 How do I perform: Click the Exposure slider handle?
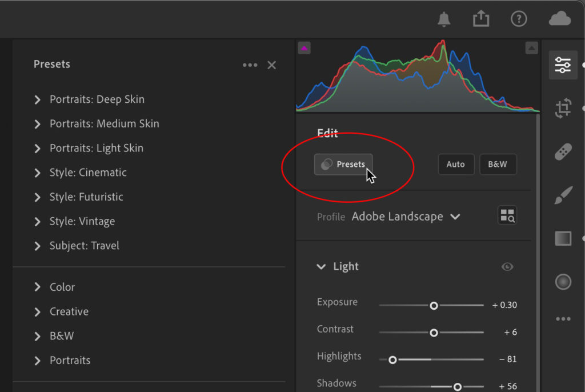[x=434, y=306]
